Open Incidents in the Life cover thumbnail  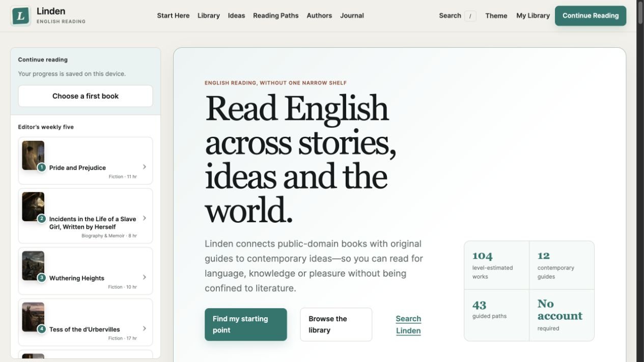[33, 206]
